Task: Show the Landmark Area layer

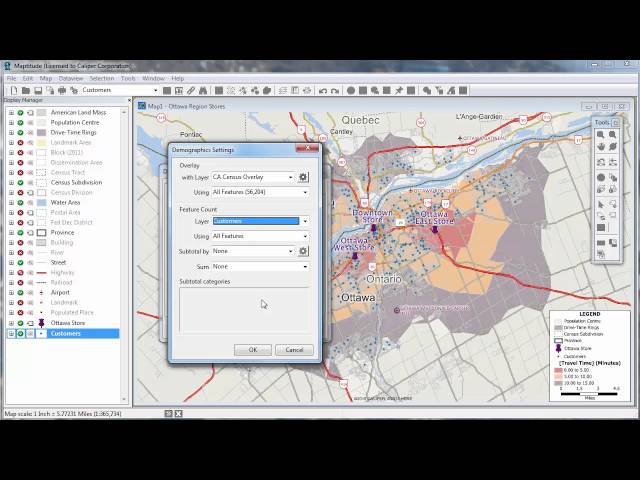Action: coord(20,142)
